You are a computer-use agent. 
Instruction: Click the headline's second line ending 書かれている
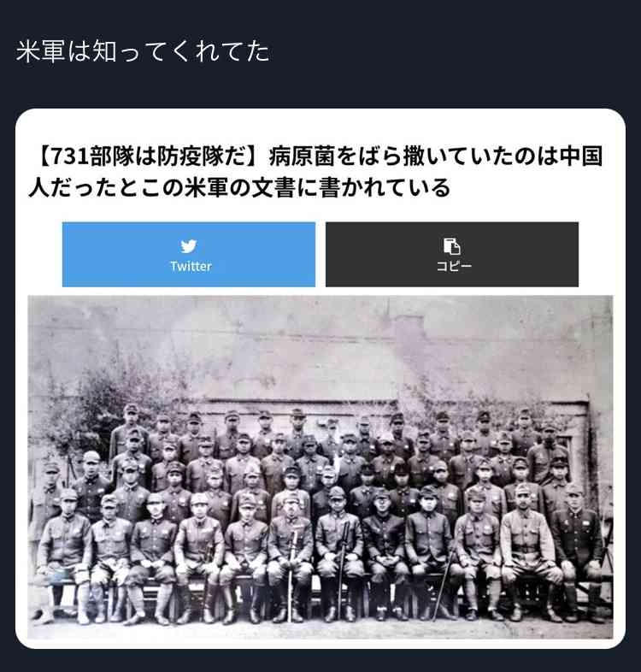pos(239,188)
